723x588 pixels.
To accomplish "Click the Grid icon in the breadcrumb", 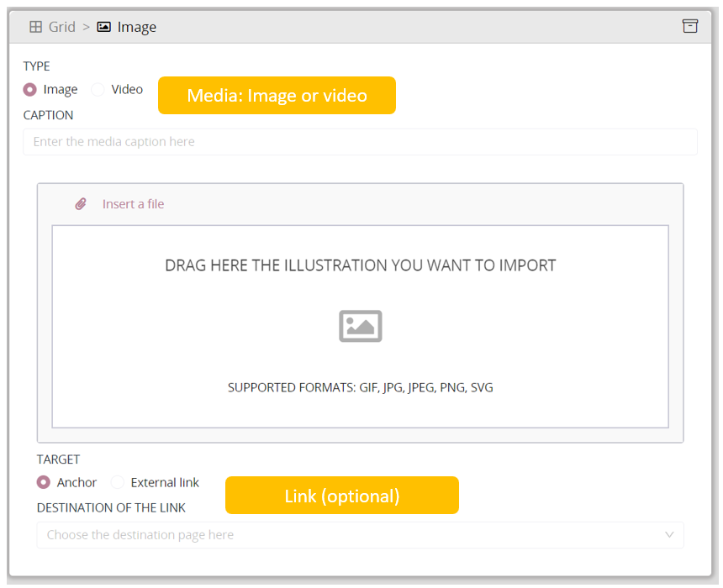I will tap(36, 27).
